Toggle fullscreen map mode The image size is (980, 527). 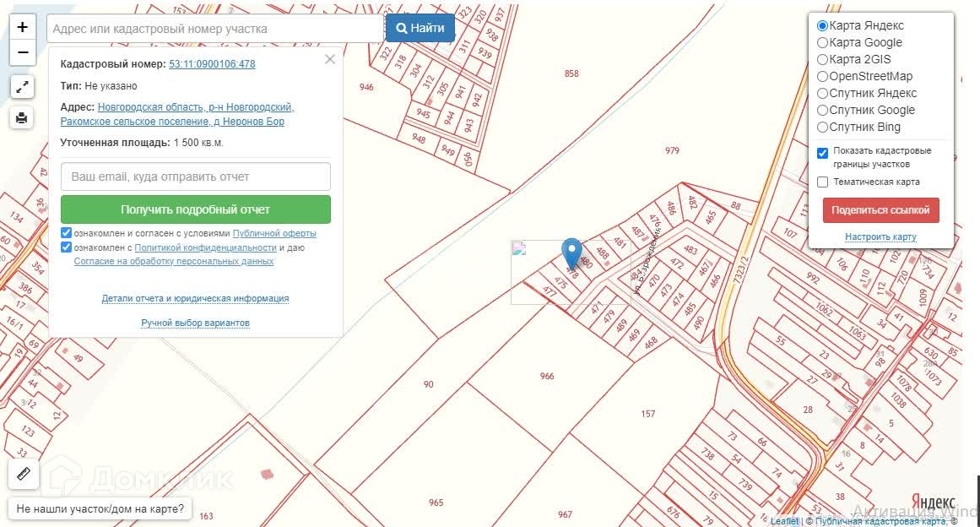tap(22, 87)
